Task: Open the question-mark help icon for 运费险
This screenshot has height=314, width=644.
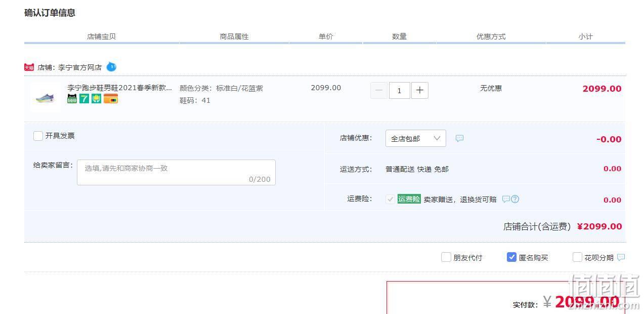Action: pyautogui.click(x=515, y=199)
